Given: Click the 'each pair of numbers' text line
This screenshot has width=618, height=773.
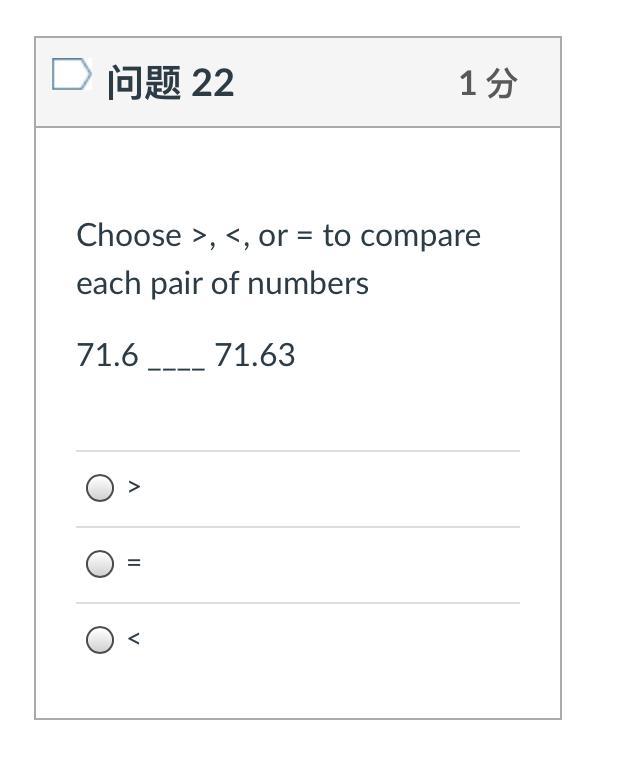Looking at the screenshot, I should (x=222, y=284).
